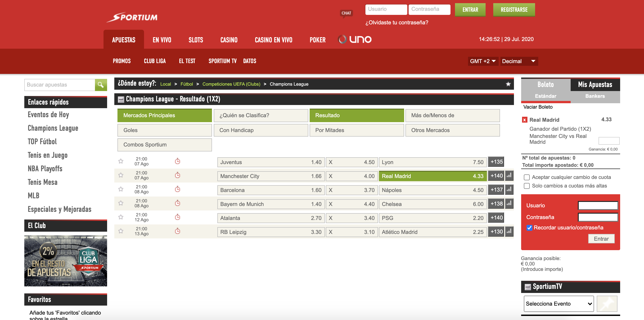Open stats chart icon for RB Leipzig match
The height and width of the screenshot is (320, 644).
click(509, 232)
